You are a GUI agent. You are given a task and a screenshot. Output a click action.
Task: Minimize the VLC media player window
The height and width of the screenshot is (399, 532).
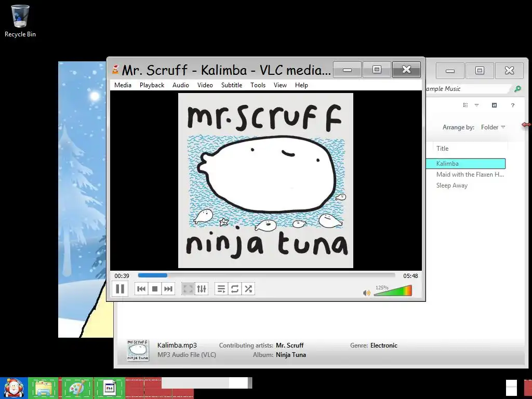point(347,70)
